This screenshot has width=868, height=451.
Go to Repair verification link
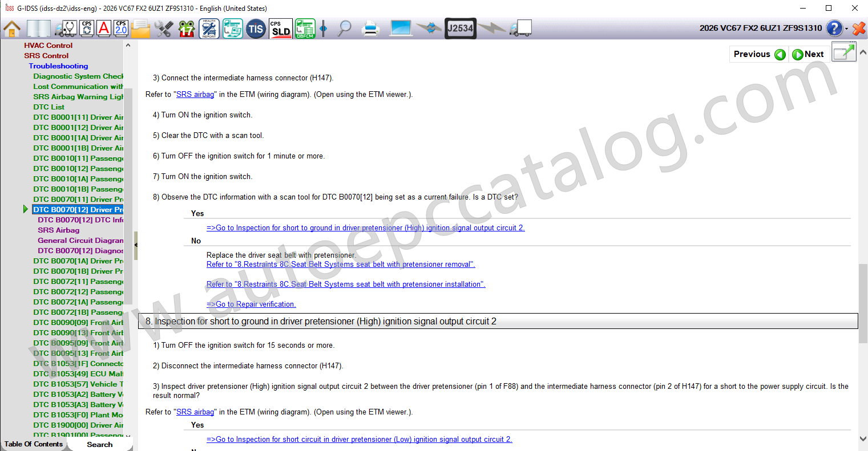coord(251,304)
